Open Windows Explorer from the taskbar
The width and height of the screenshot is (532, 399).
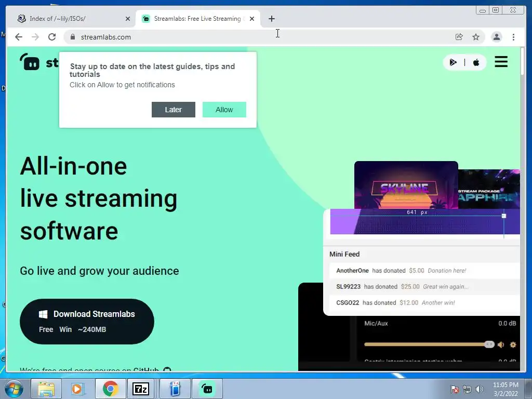(46, 389)
